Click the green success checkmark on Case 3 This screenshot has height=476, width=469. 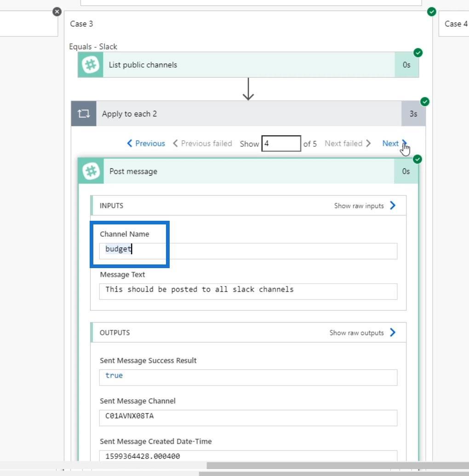[x=432, y=11]
